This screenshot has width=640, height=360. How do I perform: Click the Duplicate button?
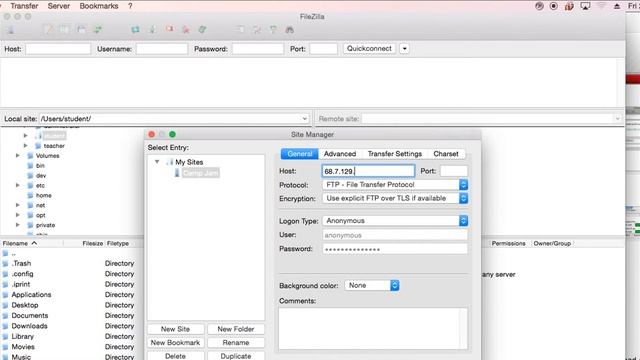pyautogui.click(x=236, y=356)
